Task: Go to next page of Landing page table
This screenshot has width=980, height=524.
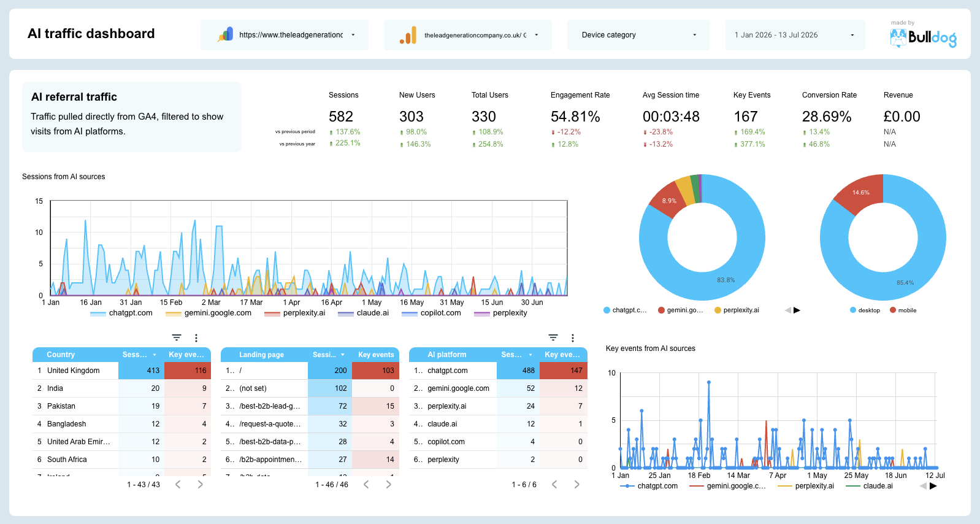Action: [388, 484]
